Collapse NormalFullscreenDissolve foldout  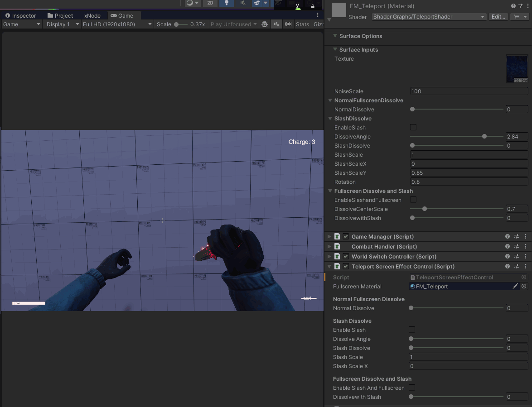tap(330, 101)
